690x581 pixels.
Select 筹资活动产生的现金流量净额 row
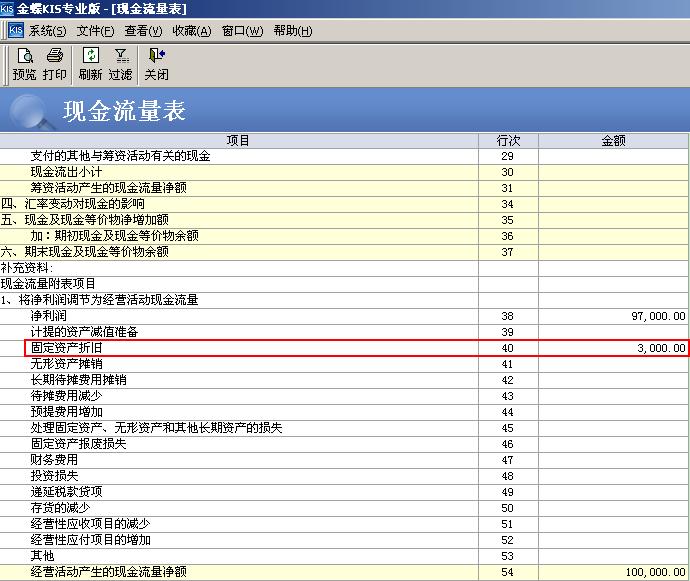pyautogui.click(x=344, y=188)
